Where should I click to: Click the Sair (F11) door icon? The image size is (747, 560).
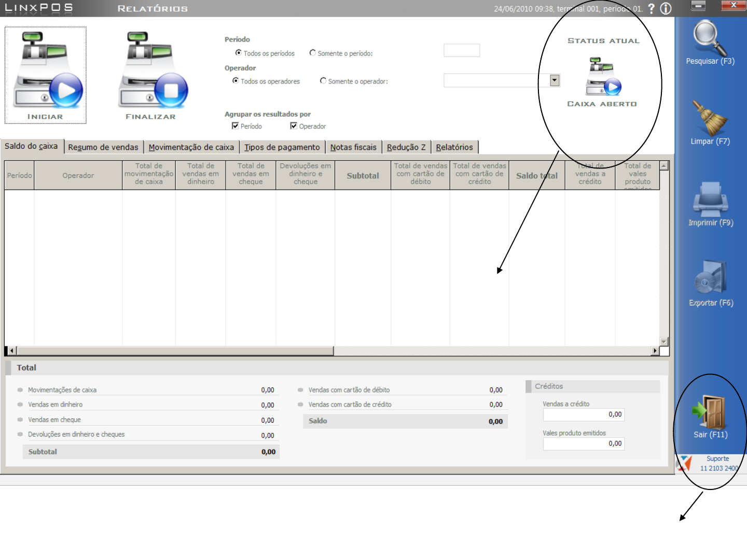710,411
